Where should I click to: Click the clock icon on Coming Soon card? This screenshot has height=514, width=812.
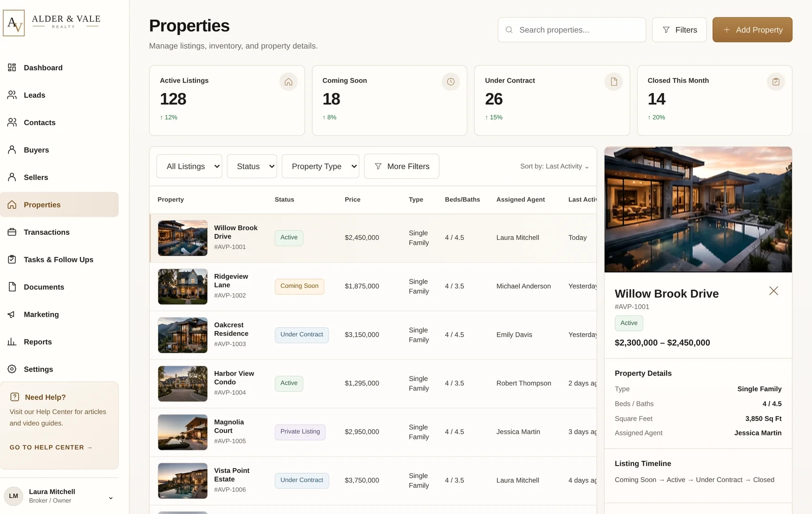pos(451,82)
